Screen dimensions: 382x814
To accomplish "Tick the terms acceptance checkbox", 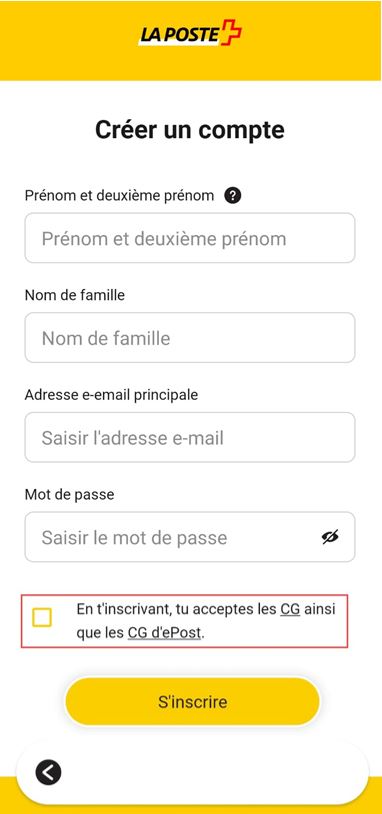I will (42, 618).
